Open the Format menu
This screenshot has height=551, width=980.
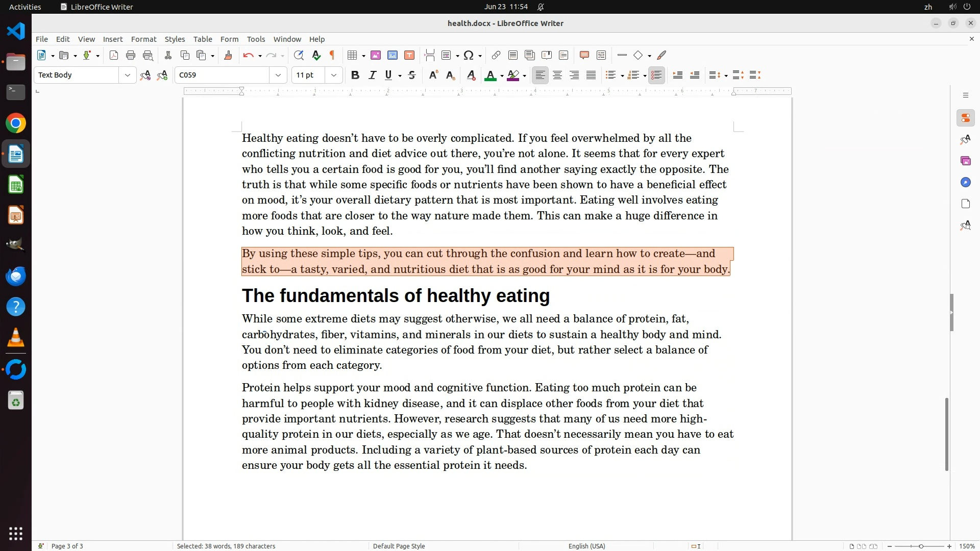point(143,39)
